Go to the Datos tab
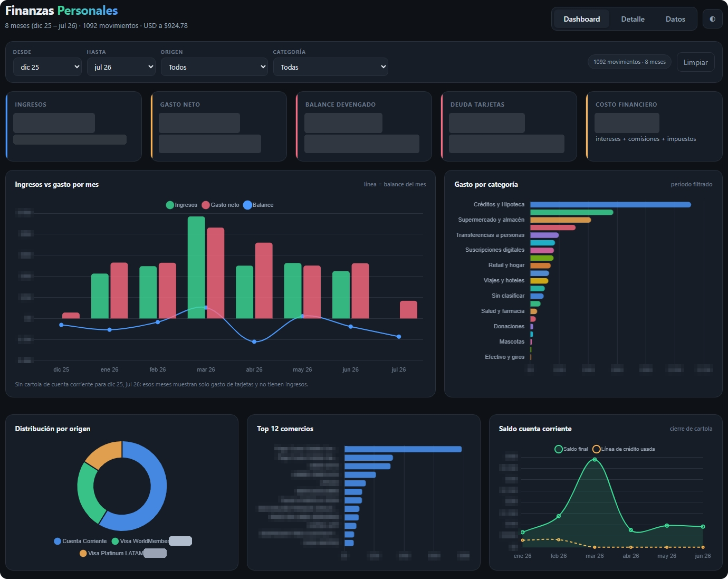The height and width of the screenshot is (579, 728). click(x=675, y=19)
